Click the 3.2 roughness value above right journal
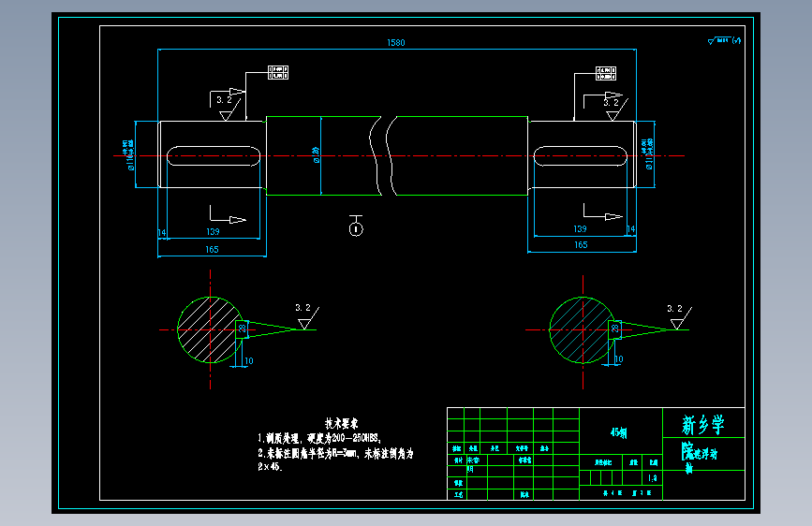The width and height of the screenshot is (812, 526). (611, 103)
